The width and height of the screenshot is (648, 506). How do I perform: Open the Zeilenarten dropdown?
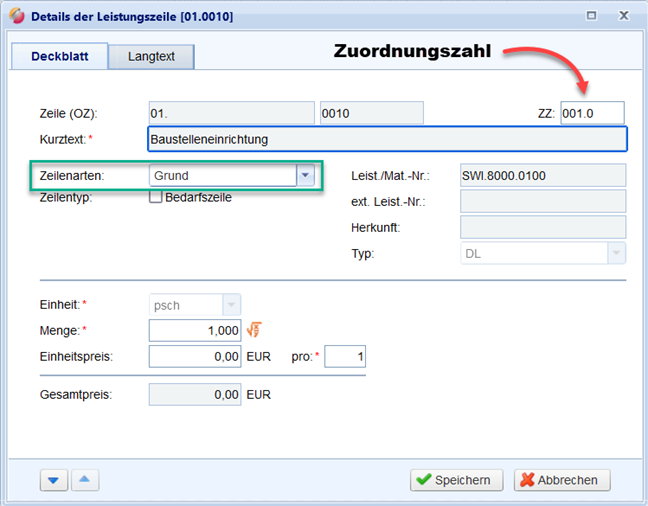(305, 176)
